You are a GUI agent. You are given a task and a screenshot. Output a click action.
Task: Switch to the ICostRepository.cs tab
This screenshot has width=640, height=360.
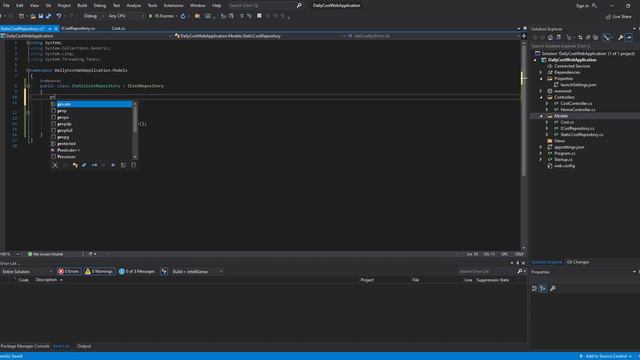[x=78, y=29]
